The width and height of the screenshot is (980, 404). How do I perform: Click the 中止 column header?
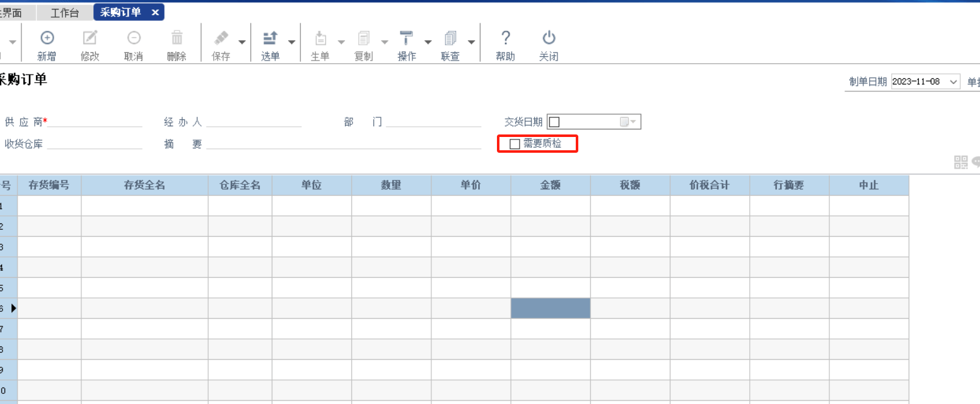(869, 186)
